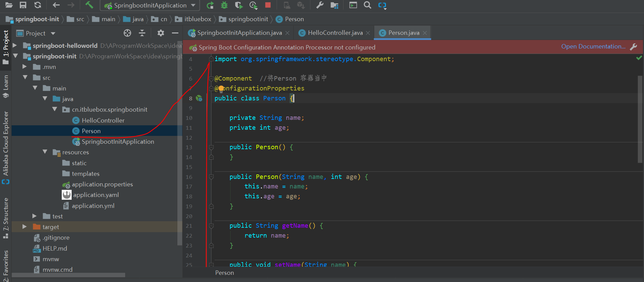Click the Open folder icon in toolbar
Screen dimensions: 644x282
click(9, 5)
